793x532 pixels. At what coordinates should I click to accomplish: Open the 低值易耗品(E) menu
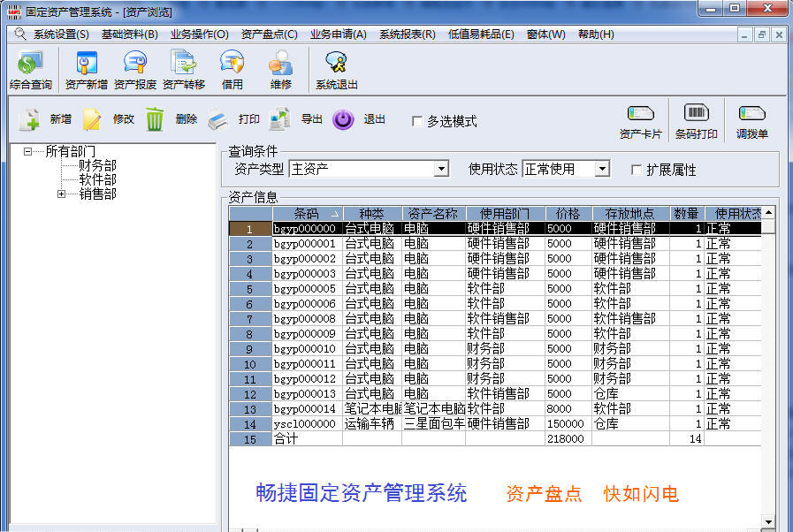pyautogui.click(x=481, y=34)
